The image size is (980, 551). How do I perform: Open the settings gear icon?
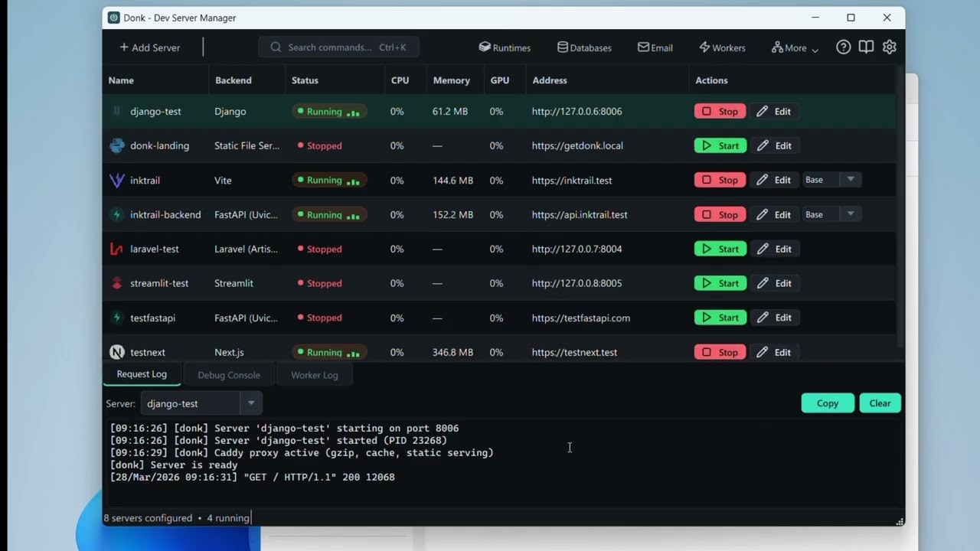click(889, 47)
